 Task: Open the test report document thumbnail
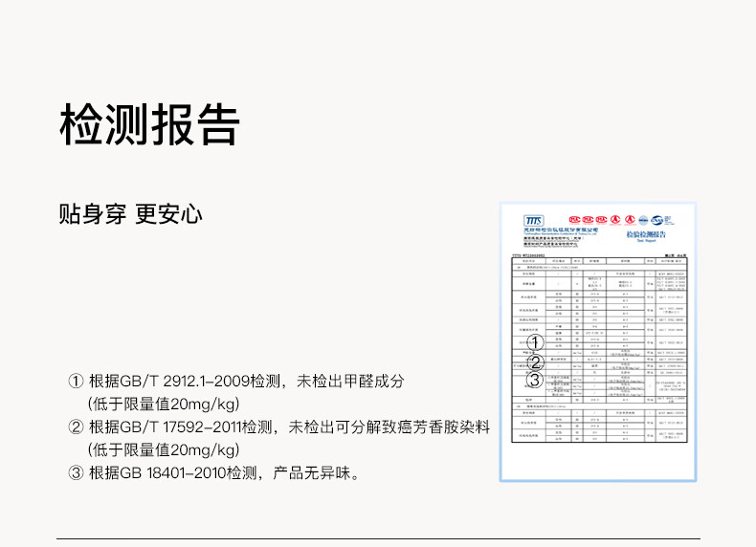(598, 341)
